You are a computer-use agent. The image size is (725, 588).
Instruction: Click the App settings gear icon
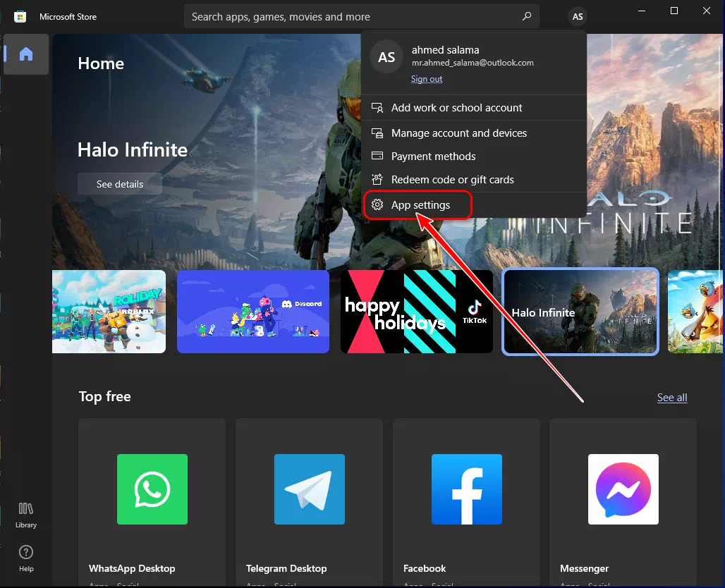pyautogui.click(x=377, y=204)
